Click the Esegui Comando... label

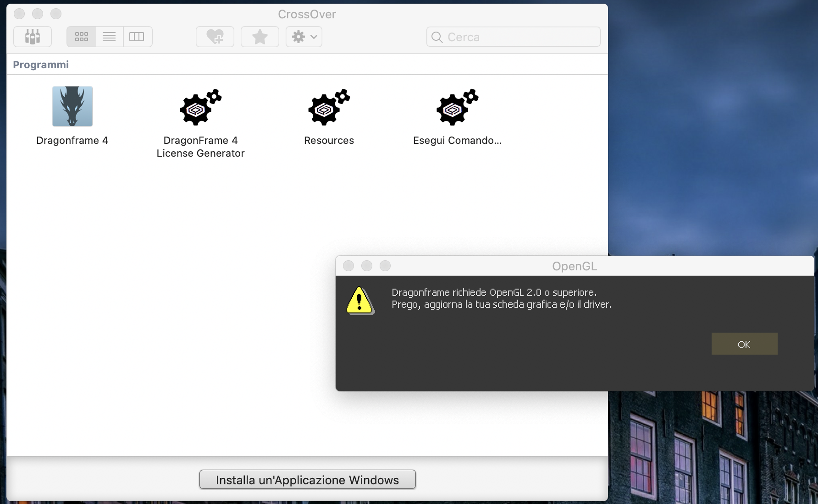tap(457, 140)
